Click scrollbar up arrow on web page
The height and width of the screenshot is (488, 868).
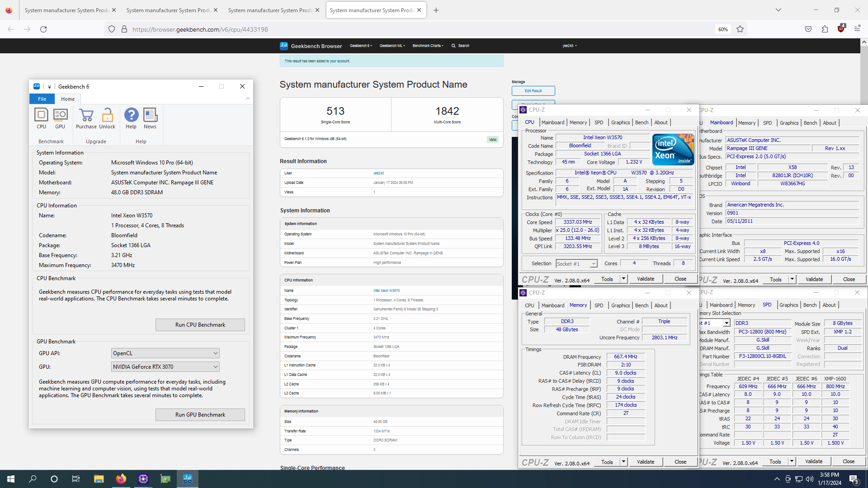click(x=864, y=42)
